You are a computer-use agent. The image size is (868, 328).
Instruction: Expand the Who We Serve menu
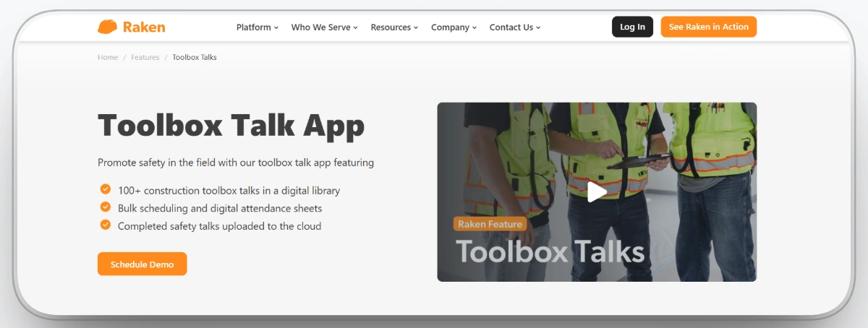(x=325, y=27)
